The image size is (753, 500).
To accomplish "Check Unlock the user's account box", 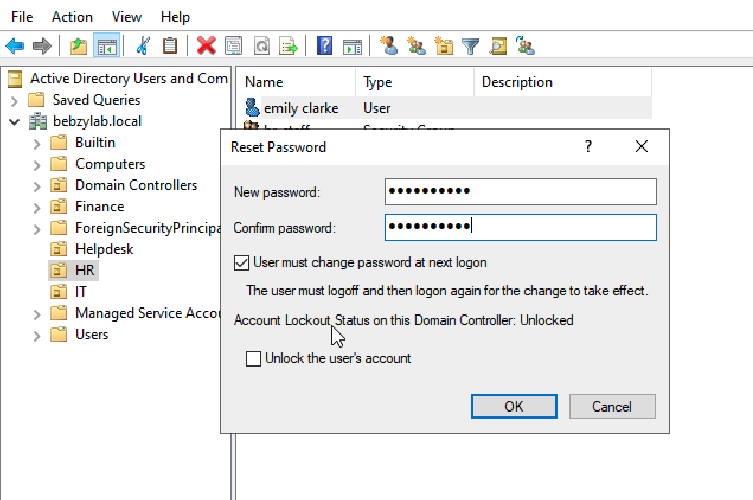I will (254, 359).
